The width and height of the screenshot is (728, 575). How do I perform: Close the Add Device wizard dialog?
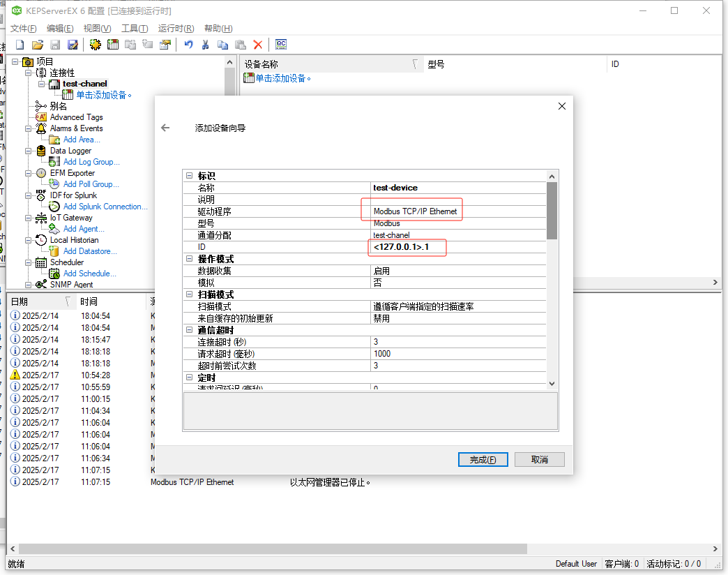[562, 106]
